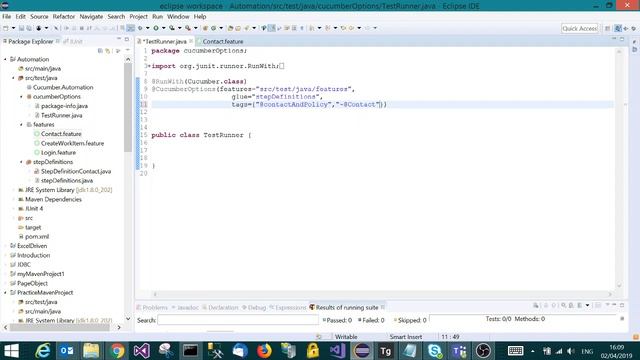The width and height of the screenshot is (640, 360).
Task: Launch the Debug toolbar icon
Action: coord(140,28)
